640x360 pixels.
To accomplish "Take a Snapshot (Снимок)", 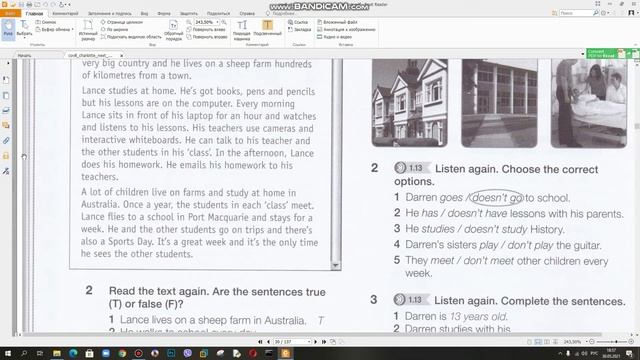I will 46,22.
